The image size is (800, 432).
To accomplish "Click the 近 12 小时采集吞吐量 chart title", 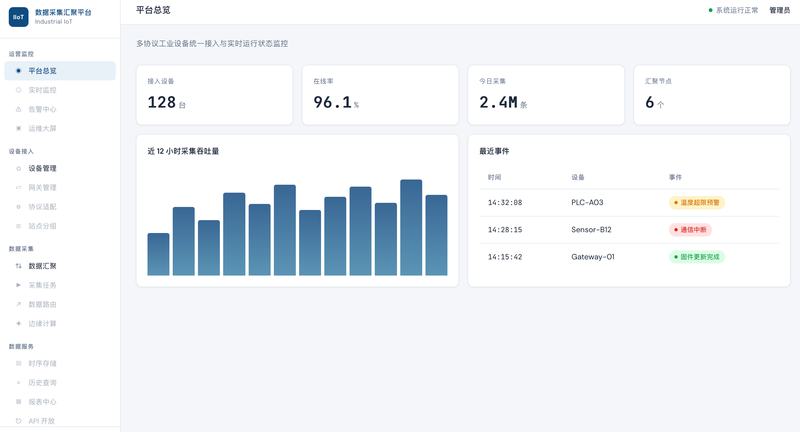I will [183, 151].
